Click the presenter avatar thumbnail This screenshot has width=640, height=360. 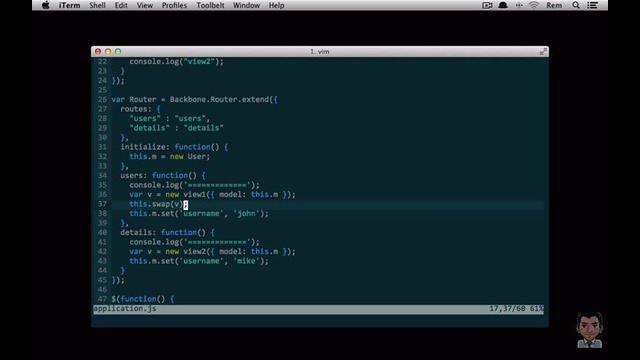589,330
